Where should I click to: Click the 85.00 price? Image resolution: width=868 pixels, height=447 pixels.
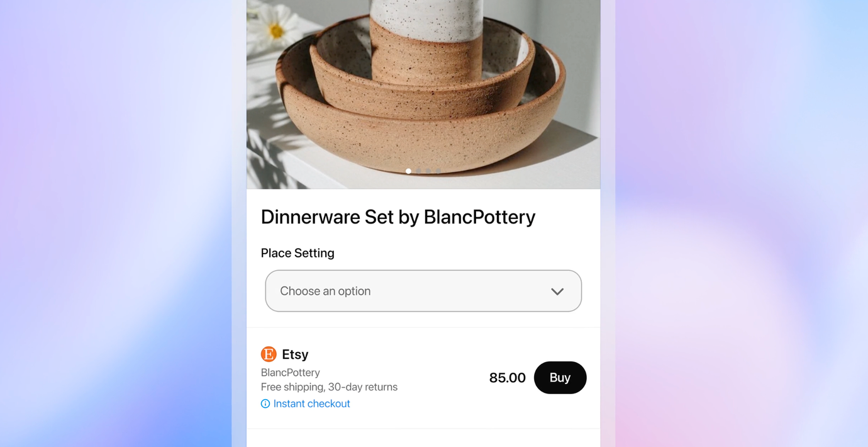tap(507, 378)
